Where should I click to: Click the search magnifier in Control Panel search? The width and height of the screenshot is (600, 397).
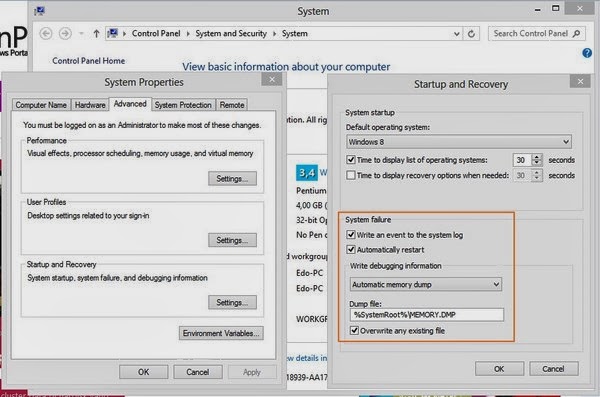[x=576, y=34]
